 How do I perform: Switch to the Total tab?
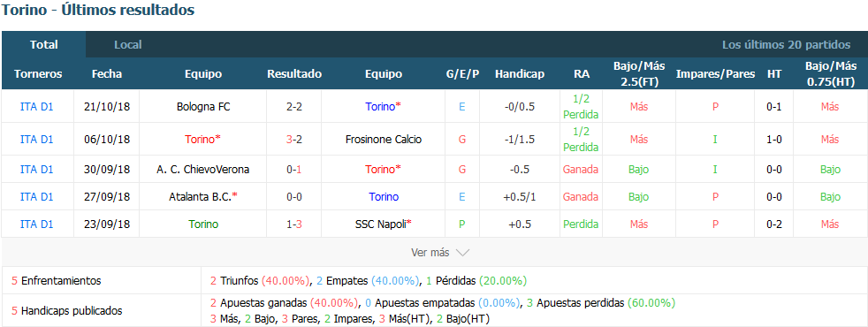(43, 45)
